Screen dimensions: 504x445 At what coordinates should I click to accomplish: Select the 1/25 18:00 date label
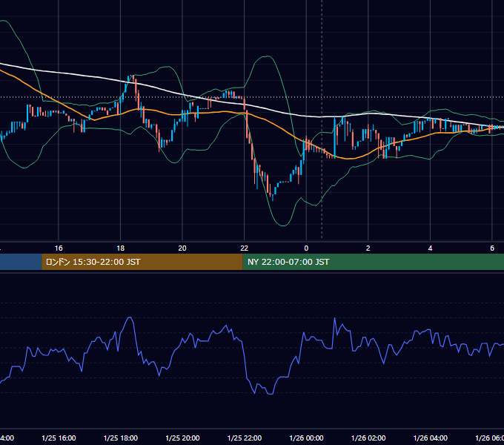click(x=121, y=438)
